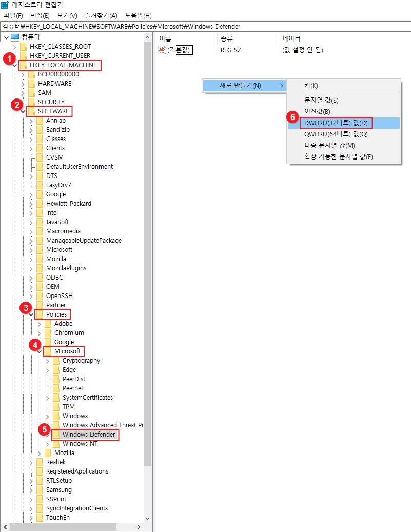Select the Policies key
This screenshot has height=532, width=411.
coord(56,314)
